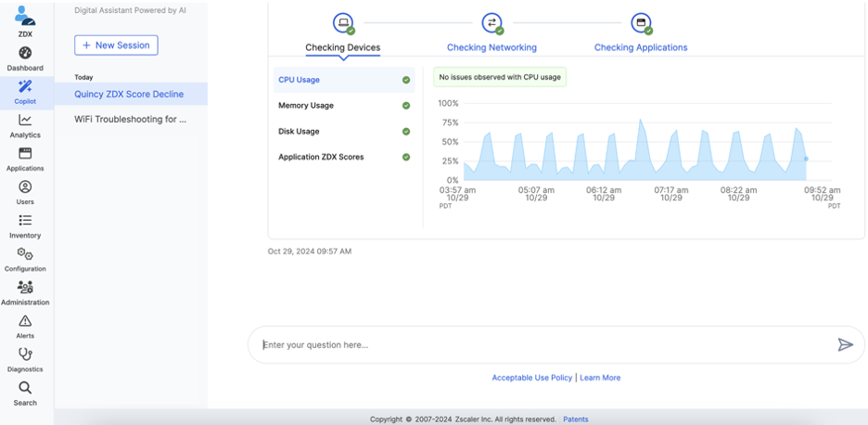Start a New Session

pyautogui.click(x=116, y=45)
